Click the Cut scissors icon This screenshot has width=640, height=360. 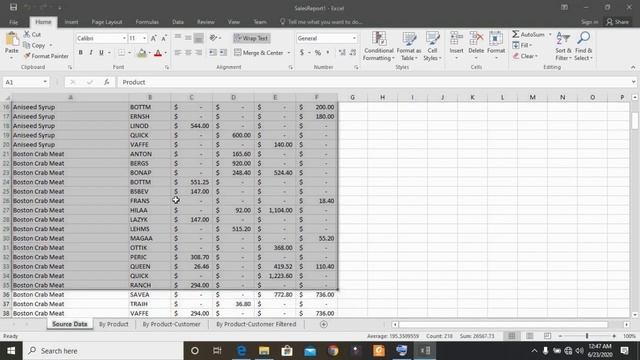[27, 34]
